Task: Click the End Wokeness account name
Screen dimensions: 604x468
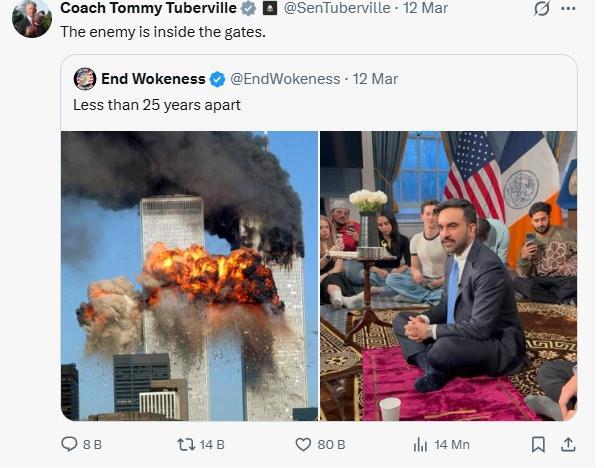Action: click(153, 79)
